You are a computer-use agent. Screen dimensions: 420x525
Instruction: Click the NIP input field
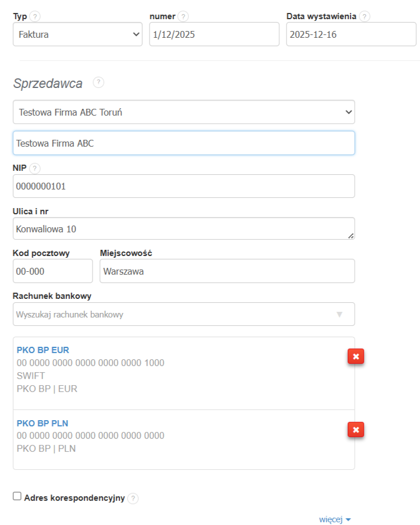[x=184, y=186]
